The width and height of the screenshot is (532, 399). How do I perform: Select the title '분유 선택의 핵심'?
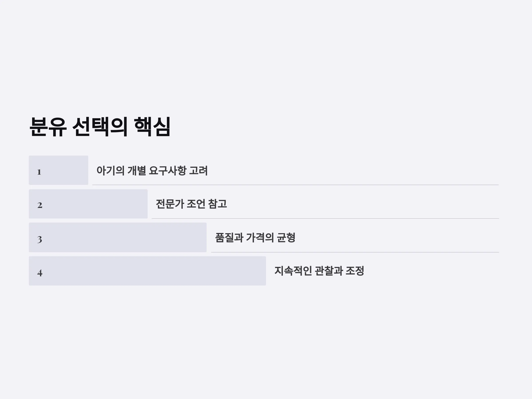(x=100, y=127)
